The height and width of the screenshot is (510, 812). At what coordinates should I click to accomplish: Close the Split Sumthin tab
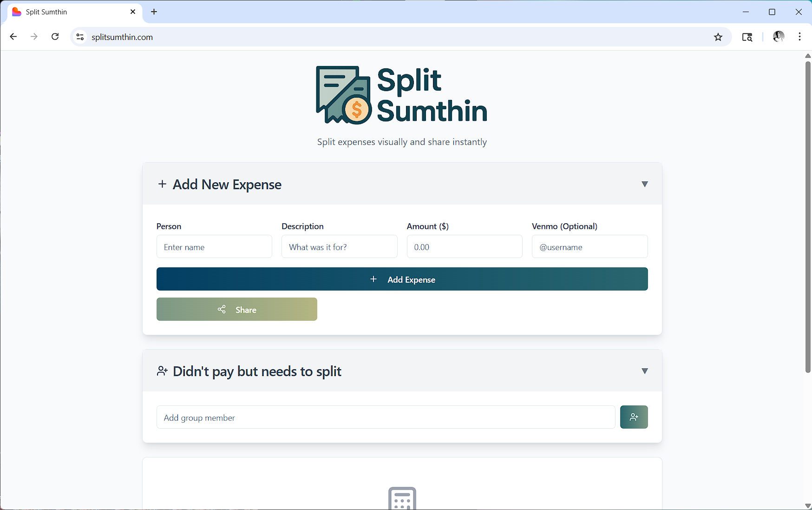click(x=133, y=12)
